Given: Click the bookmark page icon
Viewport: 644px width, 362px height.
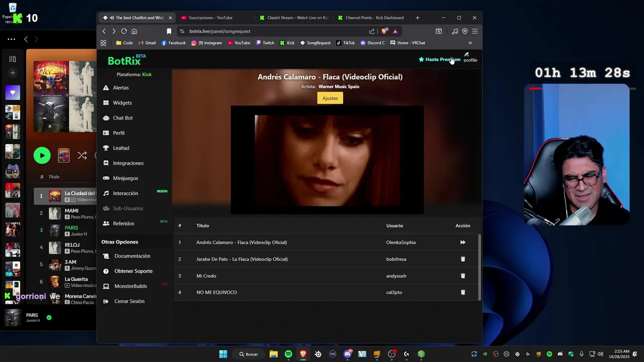Looking at the screenshot, I should [x=169, y=31].
